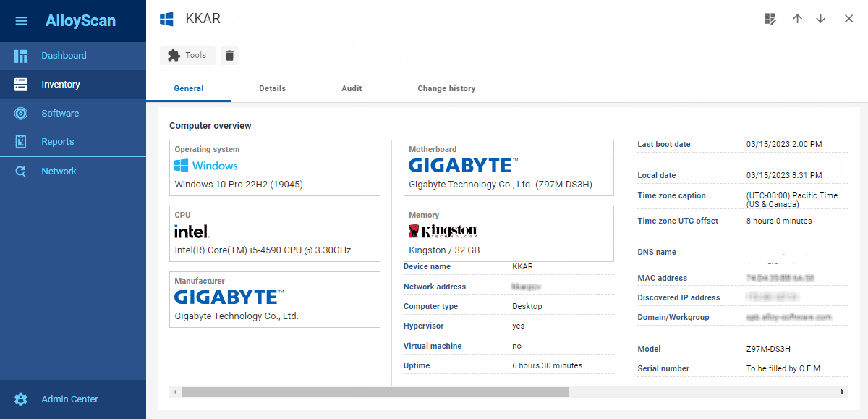This screenshot has width=868, height=419.
Task: Open the Reports clipboard icon
Action: tap(21, 142)
